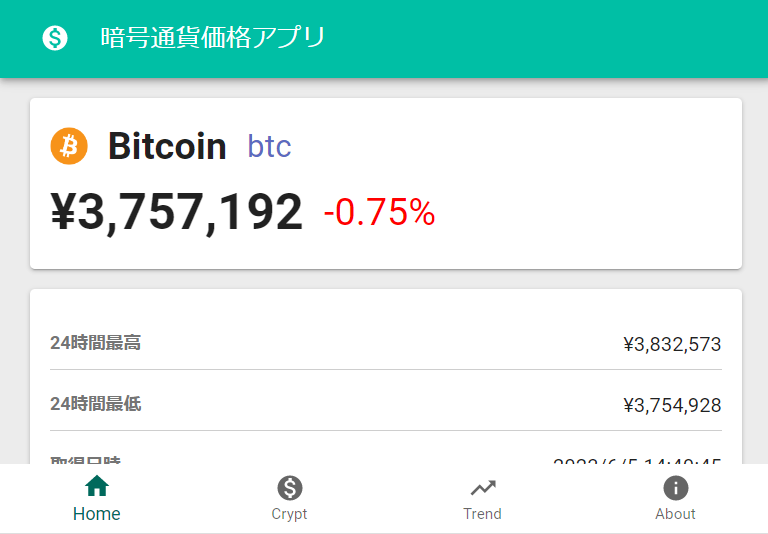Click the orange Bitcoin logo icon
768x534 pixels.
point(69,146)
